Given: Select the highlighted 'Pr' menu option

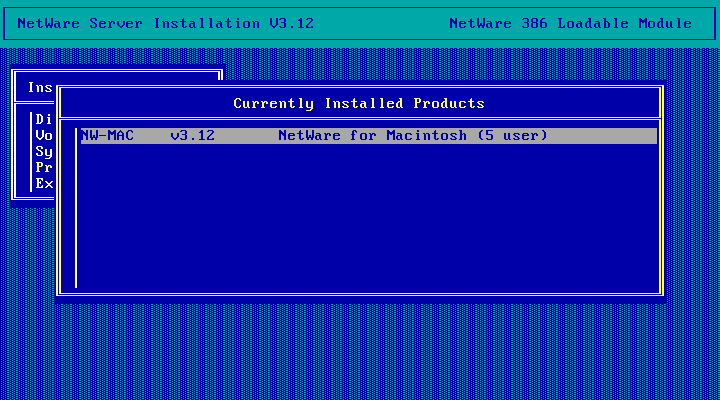Looking at the screenshot, I should pos(44,167).
